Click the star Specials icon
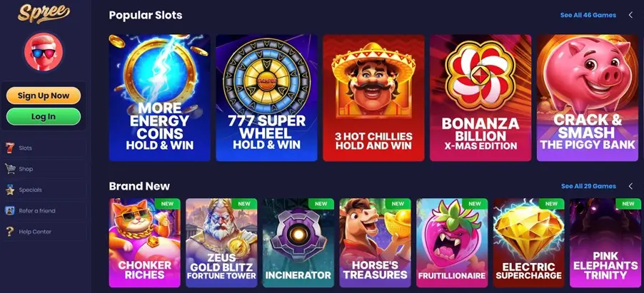 click(x=10, y=190)
